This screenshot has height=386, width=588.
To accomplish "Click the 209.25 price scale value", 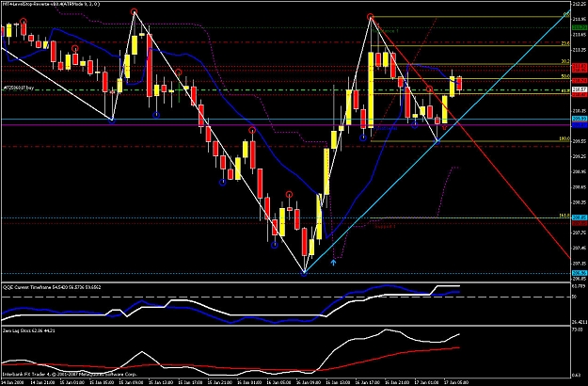I will [580, 156].
